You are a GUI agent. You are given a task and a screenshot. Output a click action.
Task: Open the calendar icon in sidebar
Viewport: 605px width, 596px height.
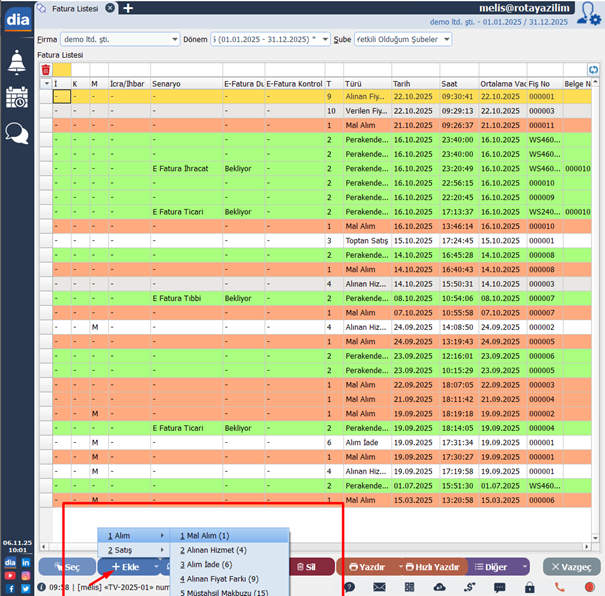pos(17,97)
